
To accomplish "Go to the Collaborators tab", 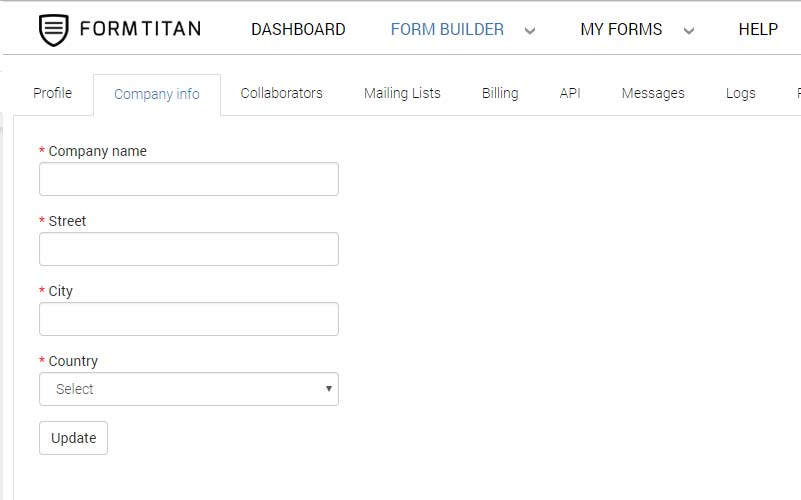I will click(282, 93).
